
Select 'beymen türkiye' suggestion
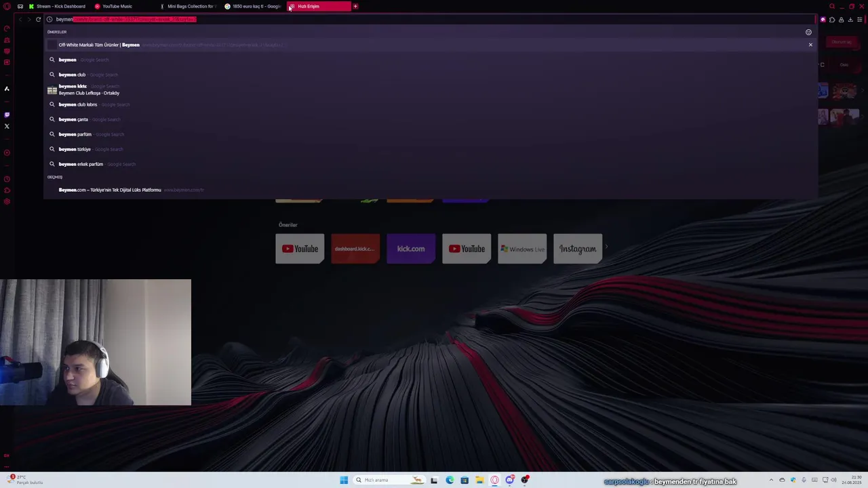(431, 149)
